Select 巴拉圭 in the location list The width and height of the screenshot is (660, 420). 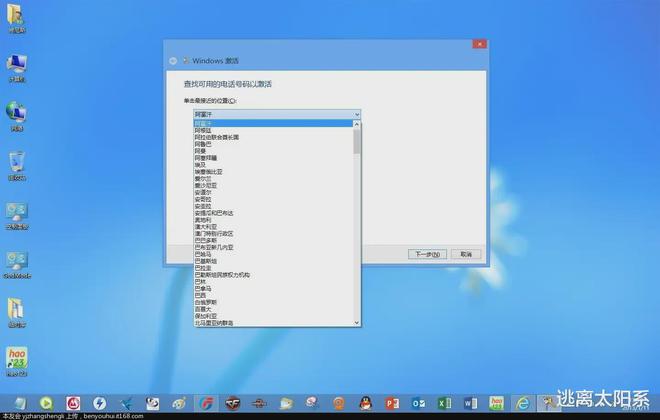pos(273,268)
